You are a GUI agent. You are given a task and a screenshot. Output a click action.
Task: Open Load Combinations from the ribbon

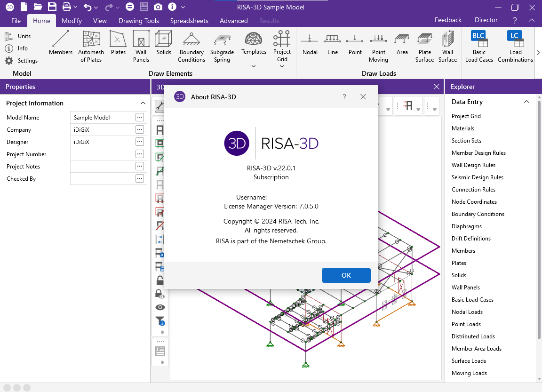515,47
